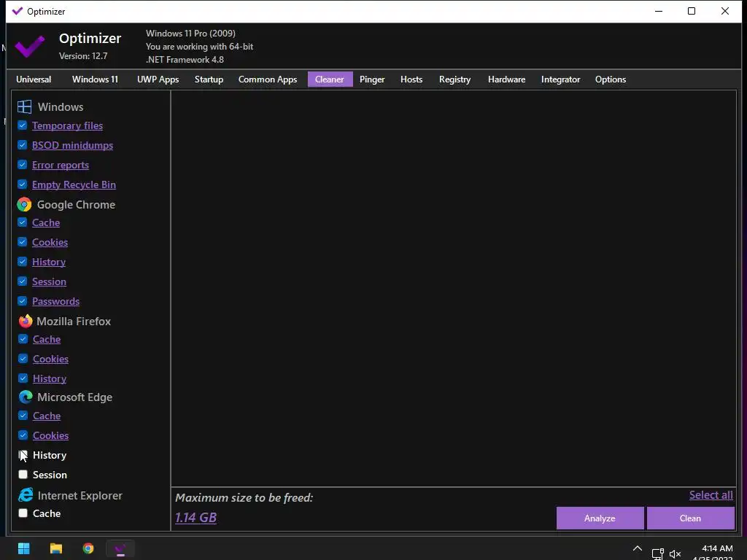Image resolution: width=747 pixels, height=560 pixels.
Task: Uncheck the Google Chrome History checkbox
Action: (23, 262)
